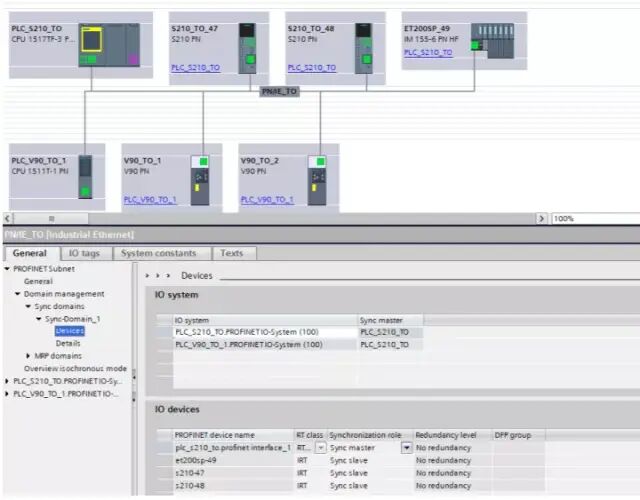Collapse the Sync-Domain_1 node
Screen dimensions: 640x500
point(39,319)
